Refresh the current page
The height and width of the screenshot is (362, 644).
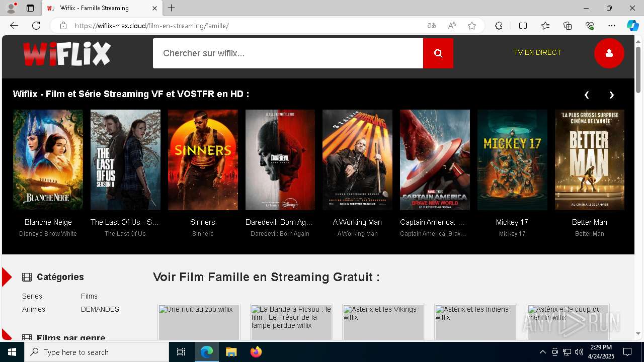pos(36,26)
